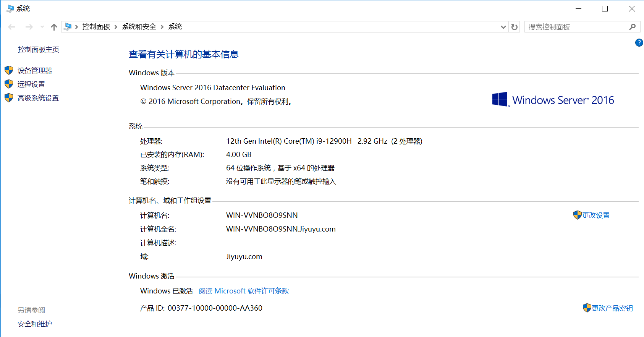The height and width of the screenshot is (337, 644).
Task: Open the address bar history dropdown
Action: pos(503,27)
